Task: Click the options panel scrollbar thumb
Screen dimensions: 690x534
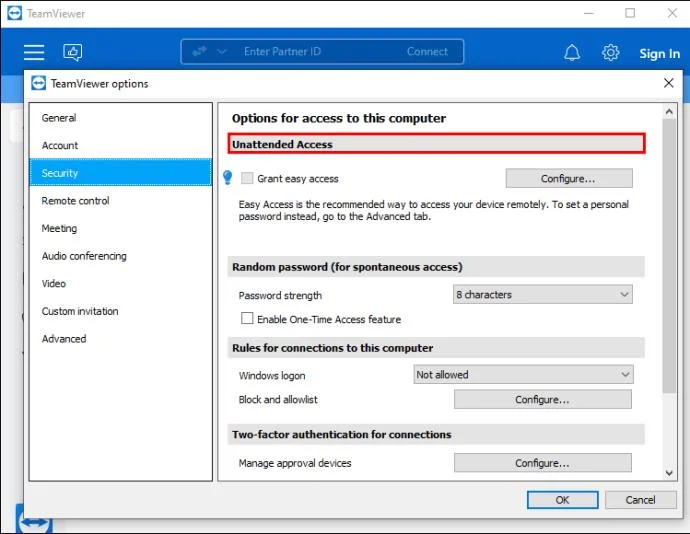Action: tap(669, 255)
